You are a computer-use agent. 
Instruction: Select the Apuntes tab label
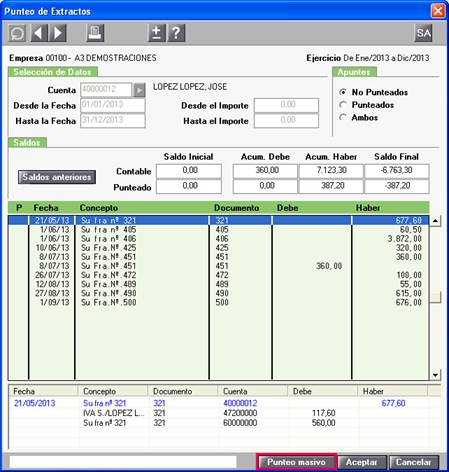354,72
